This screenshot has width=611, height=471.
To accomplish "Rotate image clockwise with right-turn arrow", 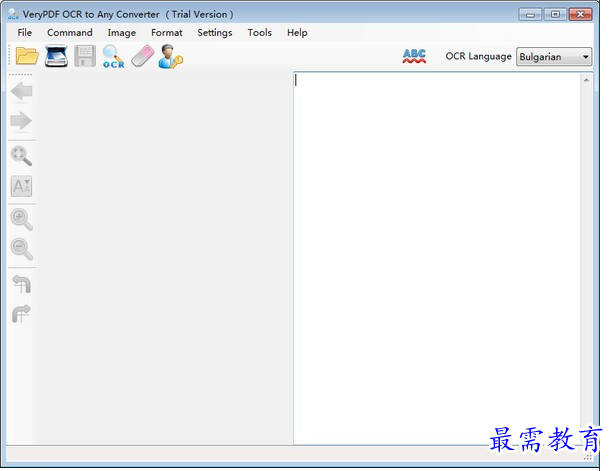I will pos(21,314).
